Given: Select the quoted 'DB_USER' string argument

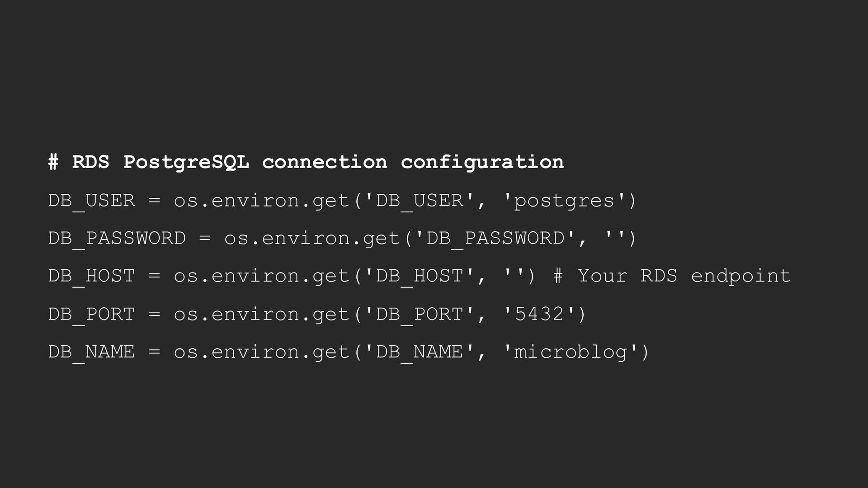Looking at the screenshot, I should point(420,201).
